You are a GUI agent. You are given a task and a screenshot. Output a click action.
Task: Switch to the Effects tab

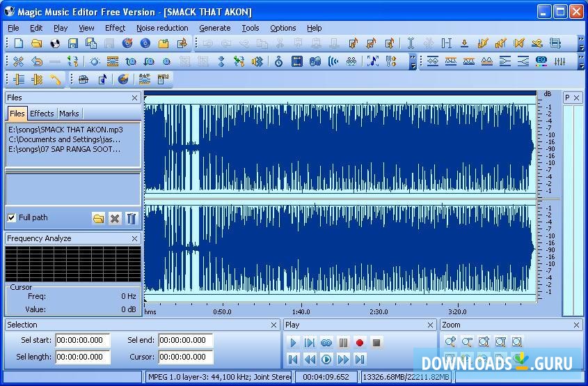(x=42, y=114)
